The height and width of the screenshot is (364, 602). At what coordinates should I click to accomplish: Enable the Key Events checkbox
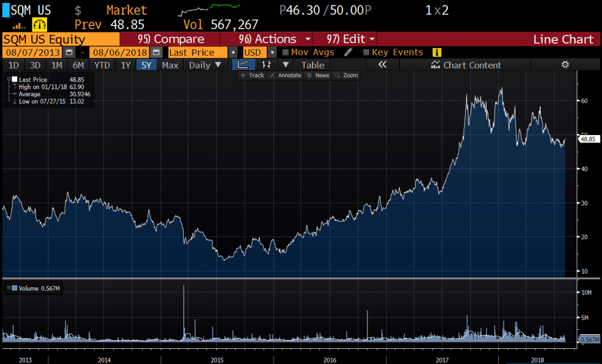tap(366, 52)
